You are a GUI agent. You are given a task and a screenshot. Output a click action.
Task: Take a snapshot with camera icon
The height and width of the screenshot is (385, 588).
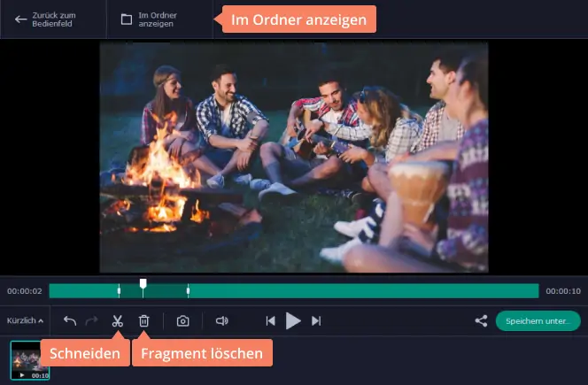click(183, 321)
